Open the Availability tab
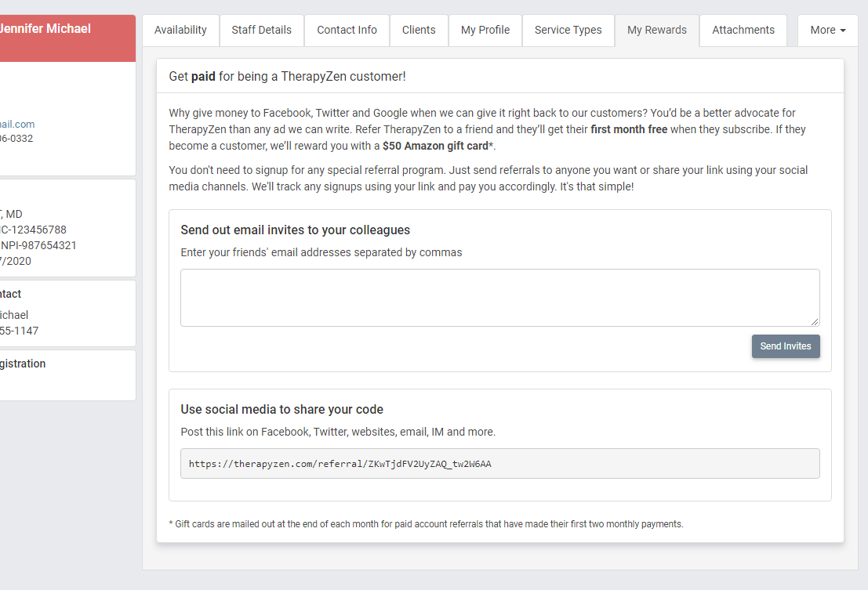The width and height of the screenshot is (868, 590). (180, 30)
